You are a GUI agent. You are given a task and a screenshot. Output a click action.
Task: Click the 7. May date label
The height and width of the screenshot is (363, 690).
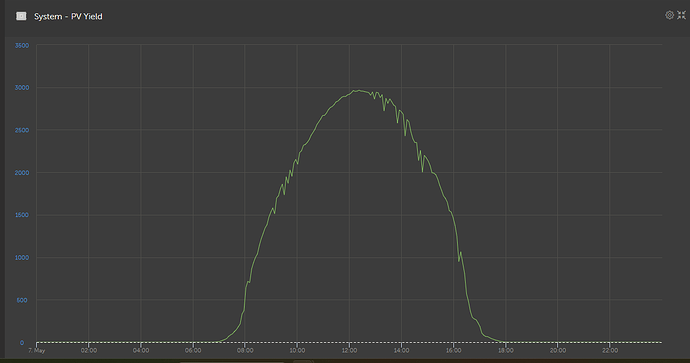pos(37,351)
